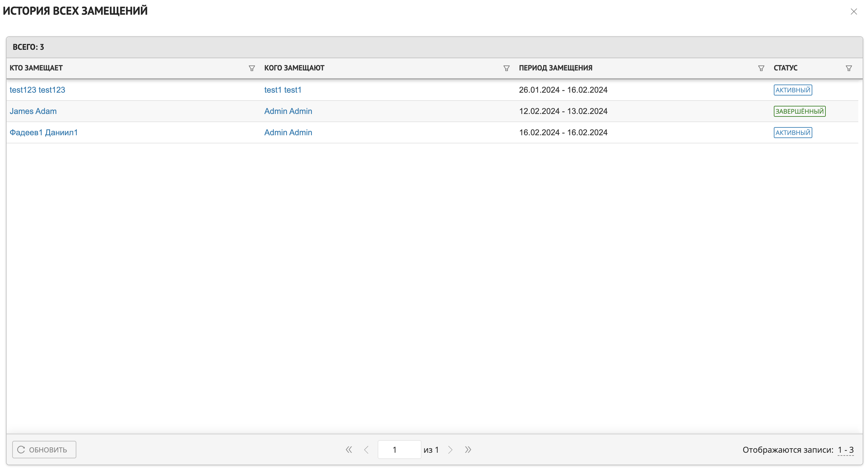The image size is (868, 474).
Task: Open test1 test1 user link
Action: [x=283, y=90]
